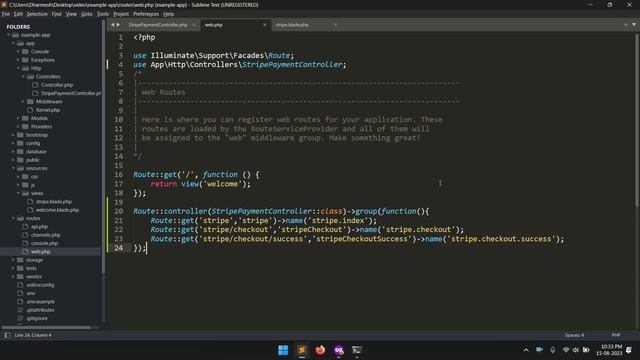The width and height of the screenshot is (640, 360).
Task: Click the Spaces: 4 indentation setting
Action: pyautogui.click(x=574, y=335)
